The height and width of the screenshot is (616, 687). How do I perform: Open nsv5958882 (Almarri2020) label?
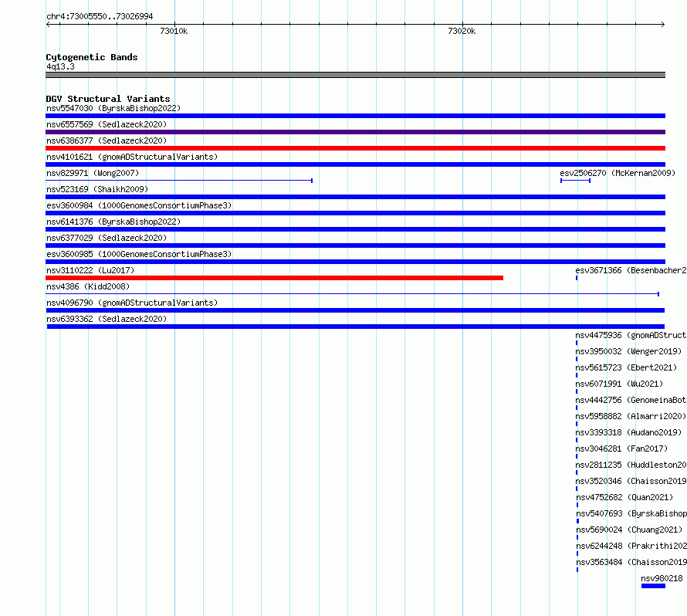[631, 416]
